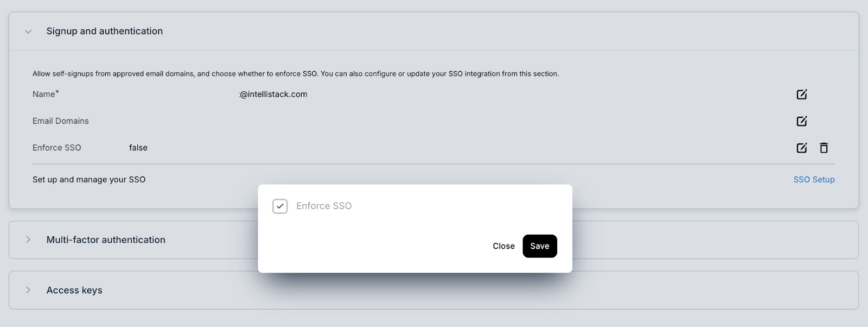Click the trash icon in the Enforce SSO row
Image resolution: width=868 pixels, height=327 pixels.
[824, 148]
